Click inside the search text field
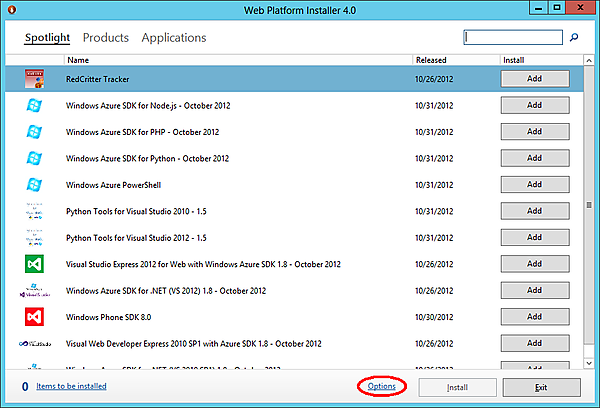The width and height of the screenshot is (600, 408). point(513,38)
